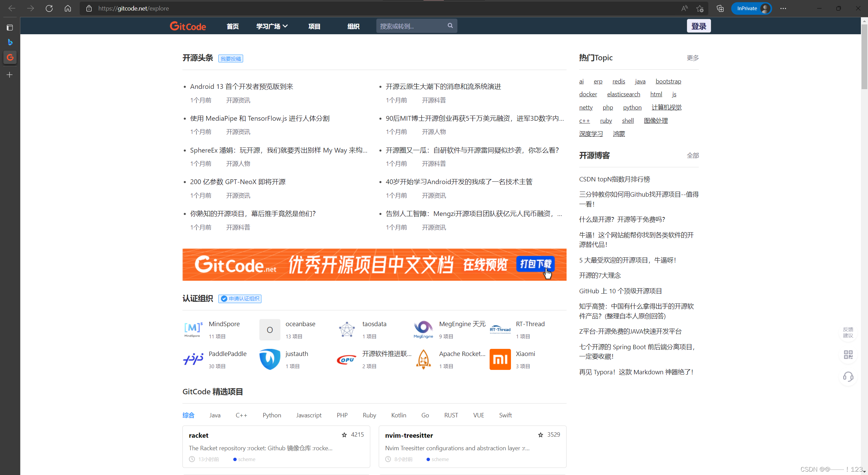Click the scheme color dot under racket

pos(234,459)
